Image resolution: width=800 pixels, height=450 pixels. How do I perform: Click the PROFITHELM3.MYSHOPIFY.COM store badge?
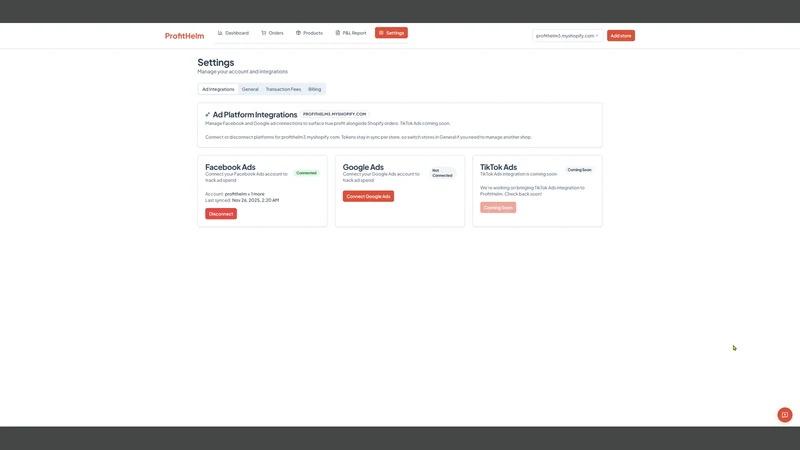pos(335,114)
